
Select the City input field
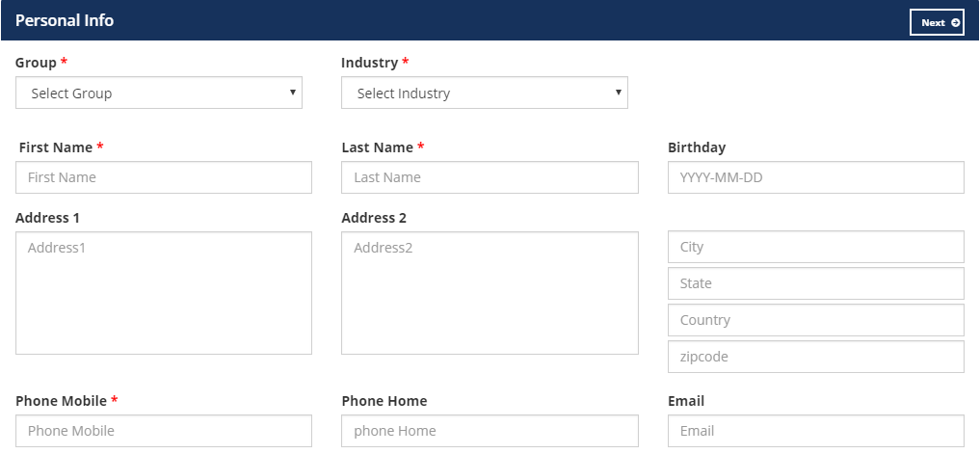click(x=816, y=247)
